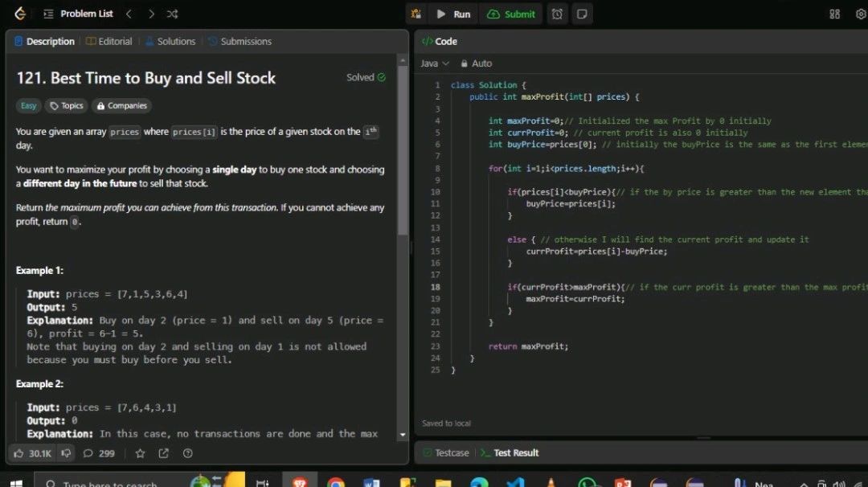Show the Topics tag
The width and height of the screenshot is (868, 487).
click(67, 106)
